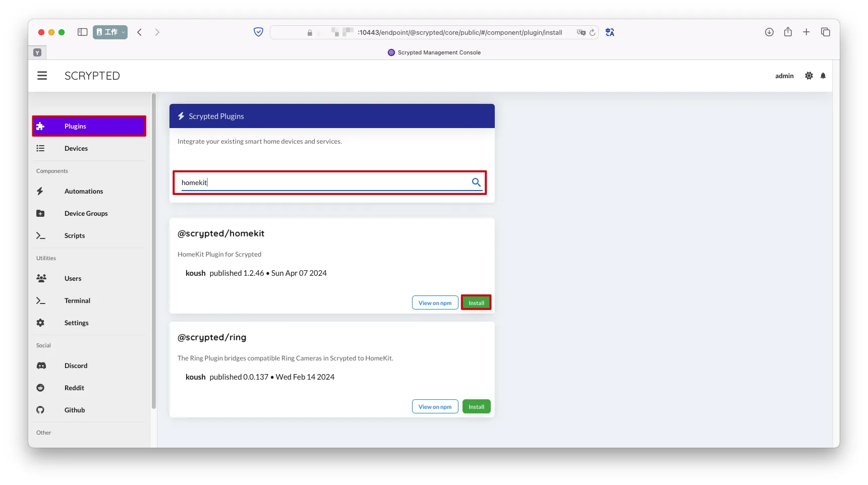Click the admin user label

pos(784,76)
